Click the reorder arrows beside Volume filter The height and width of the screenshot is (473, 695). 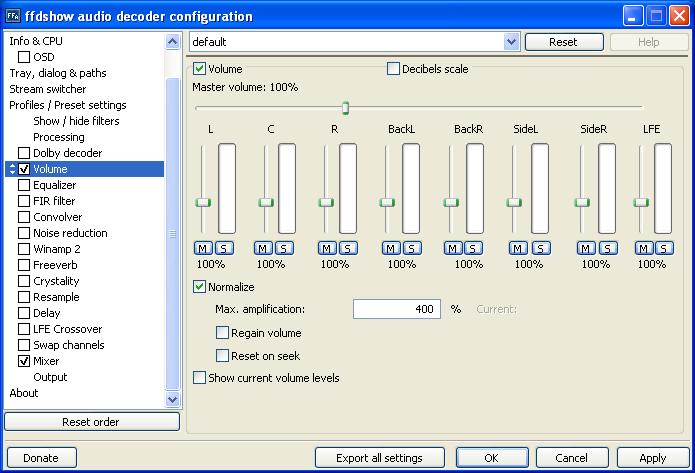coord(12,169)
